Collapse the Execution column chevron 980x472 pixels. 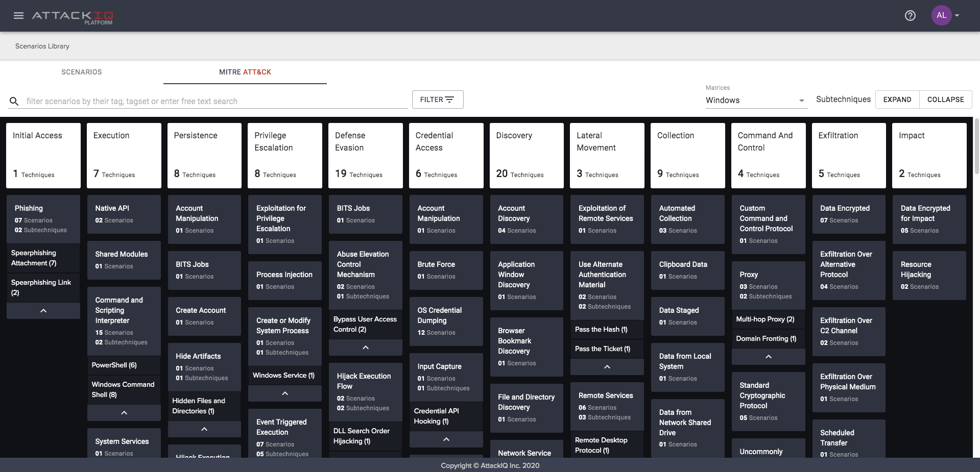124,412
